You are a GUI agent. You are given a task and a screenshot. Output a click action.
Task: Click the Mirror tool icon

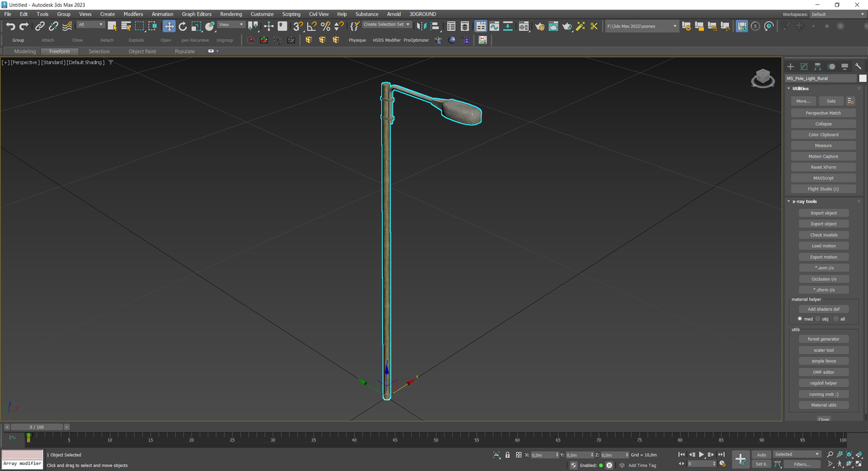[x=421, y=26]
